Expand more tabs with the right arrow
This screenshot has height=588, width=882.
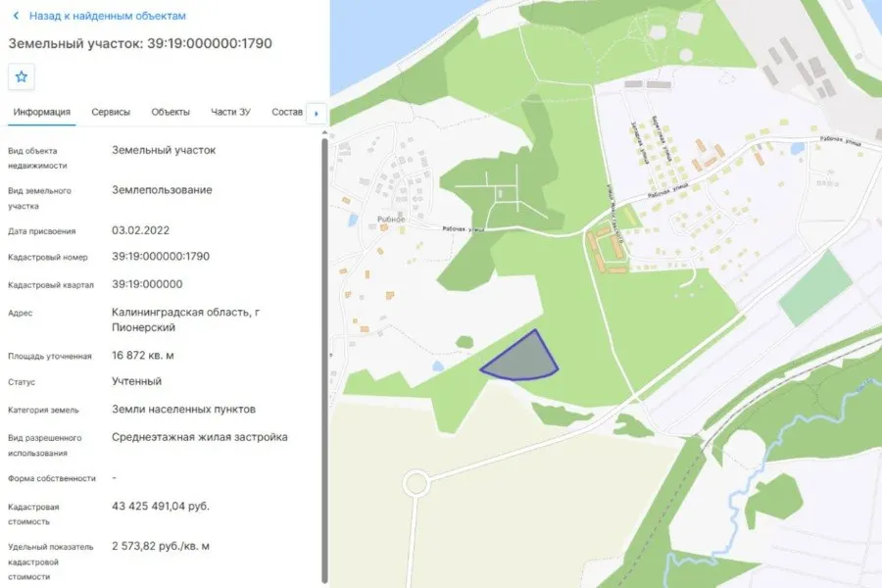pos(317,113)
